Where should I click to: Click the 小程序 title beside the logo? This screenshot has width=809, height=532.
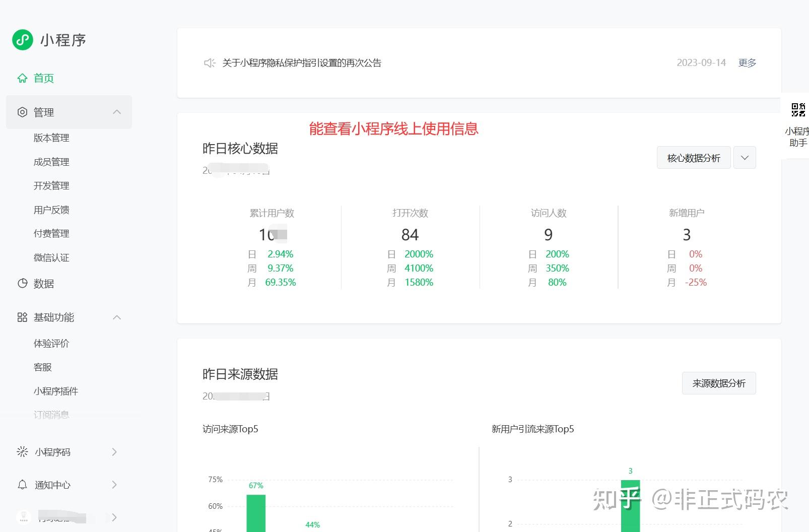(63, 40)
